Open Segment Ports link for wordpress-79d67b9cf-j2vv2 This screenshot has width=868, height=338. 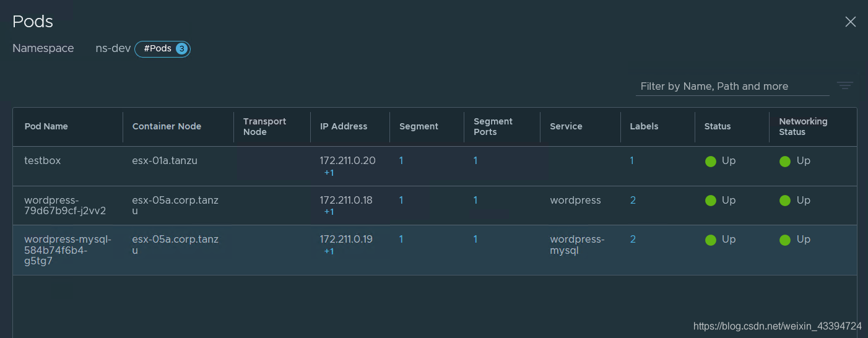click(475, 200)
